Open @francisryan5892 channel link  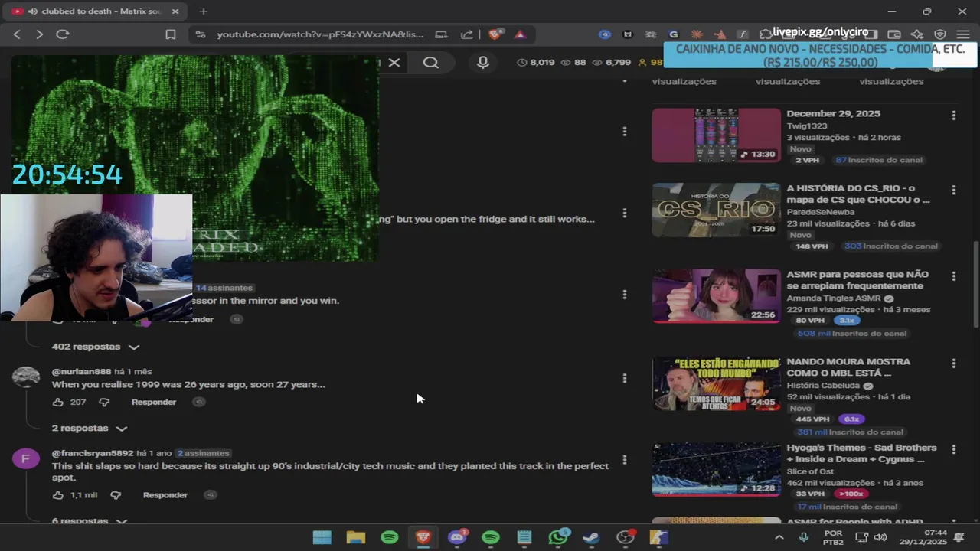[92, 453]
